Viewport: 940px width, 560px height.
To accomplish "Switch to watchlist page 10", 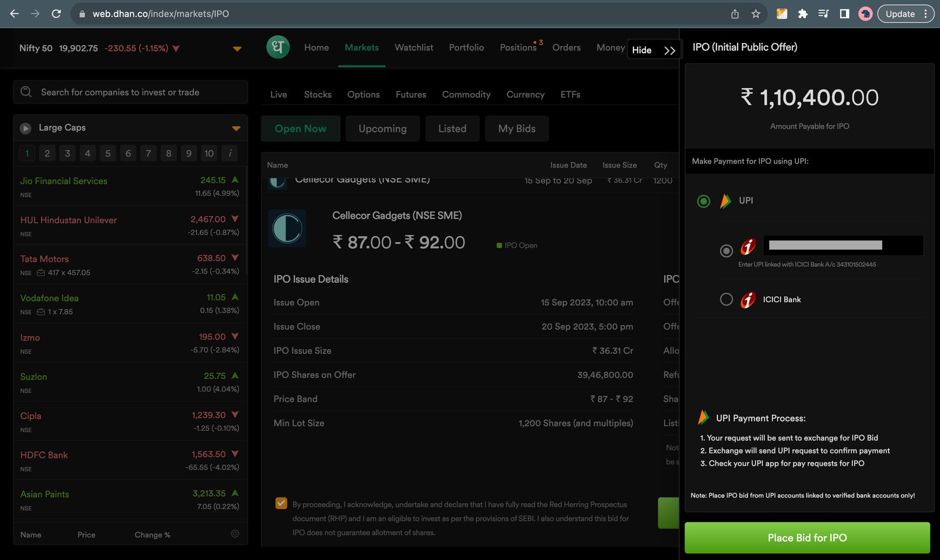I will pos(209,153).
